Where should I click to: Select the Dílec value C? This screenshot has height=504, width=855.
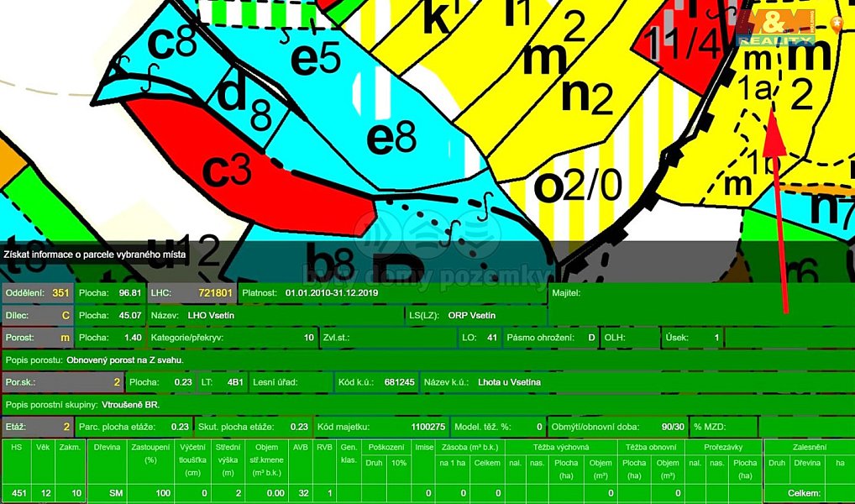point(66,315)
